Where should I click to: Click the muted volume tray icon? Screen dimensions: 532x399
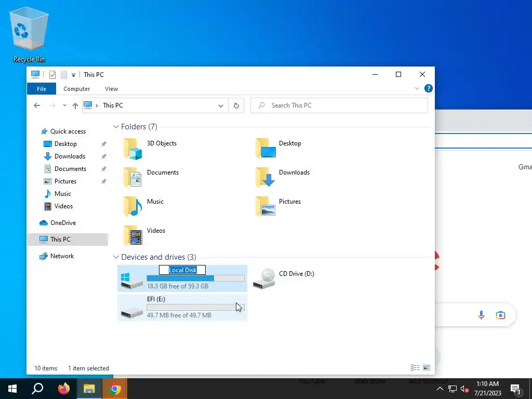(465, 389)
